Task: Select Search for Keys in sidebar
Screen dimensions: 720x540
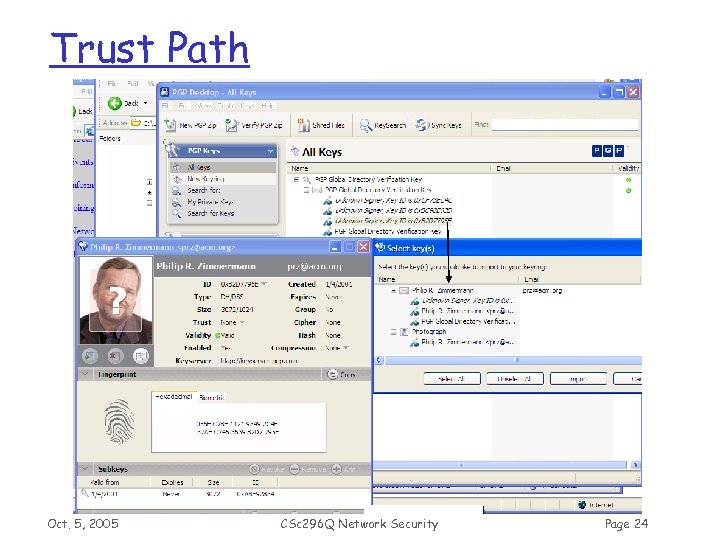Action: tap(224, 213)
